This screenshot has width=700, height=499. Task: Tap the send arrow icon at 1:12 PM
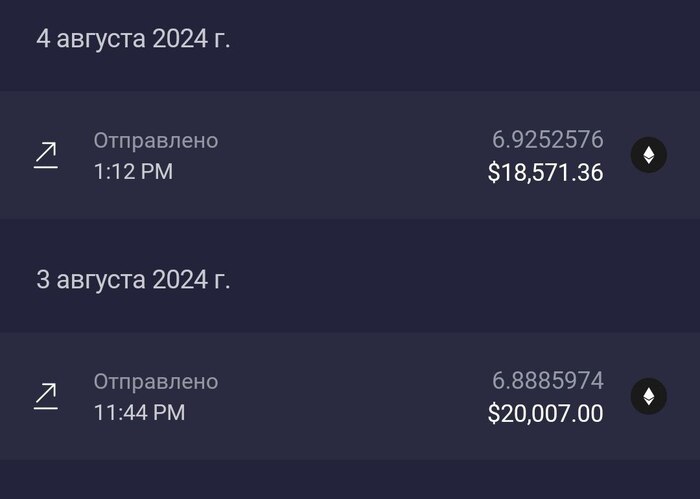point(46,155)
